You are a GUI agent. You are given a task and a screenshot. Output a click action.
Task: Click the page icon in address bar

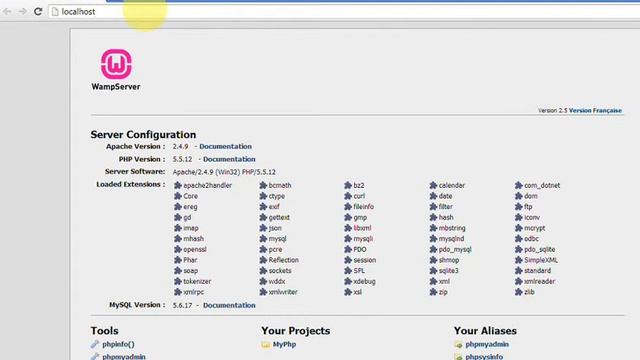(55, 12)
